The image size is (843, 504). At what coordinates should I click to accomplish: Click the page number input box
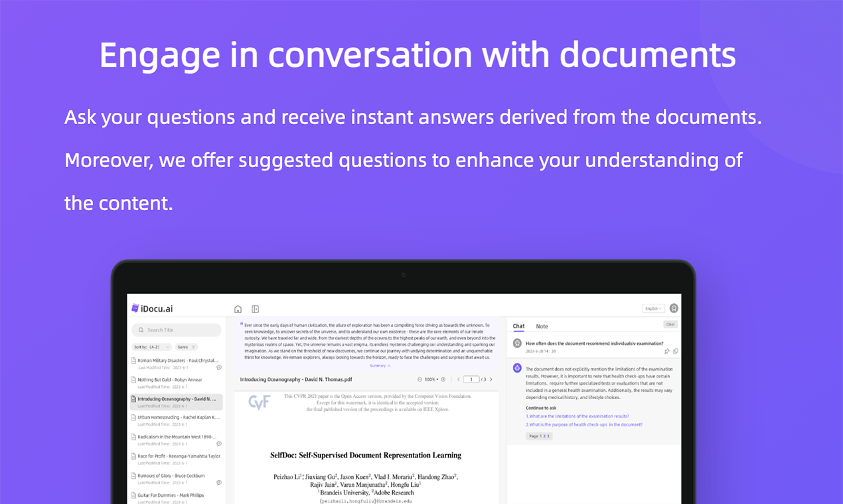coord(471,379)
